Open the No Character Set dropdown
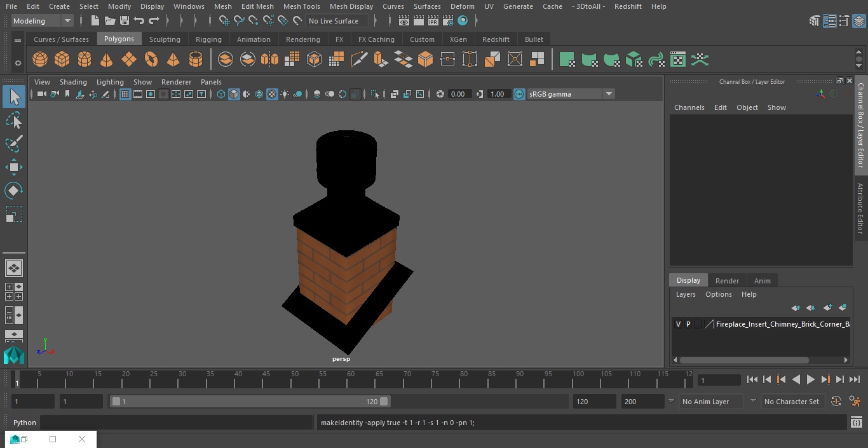 click(792, 402)
